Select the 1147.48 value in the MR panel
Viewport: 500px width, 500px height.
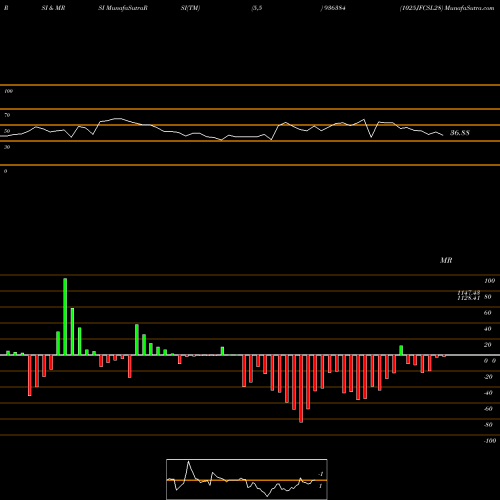[469, 293]
